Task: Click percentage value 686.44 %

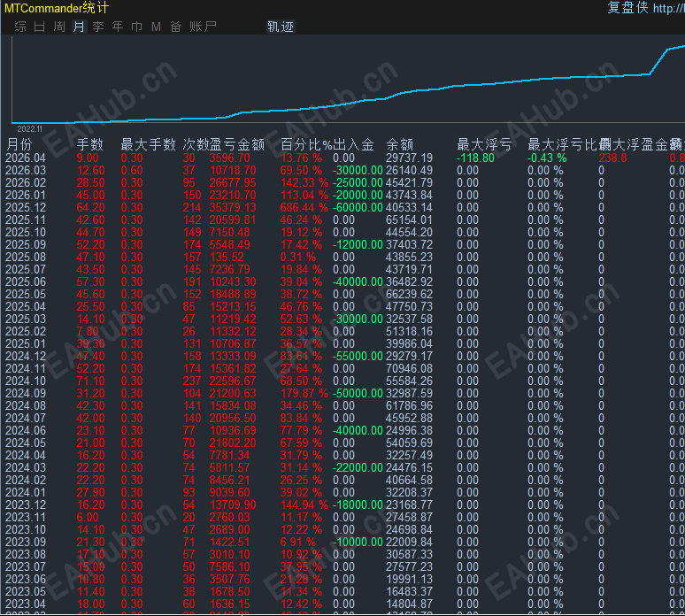Action: click(x=304, y=207)
